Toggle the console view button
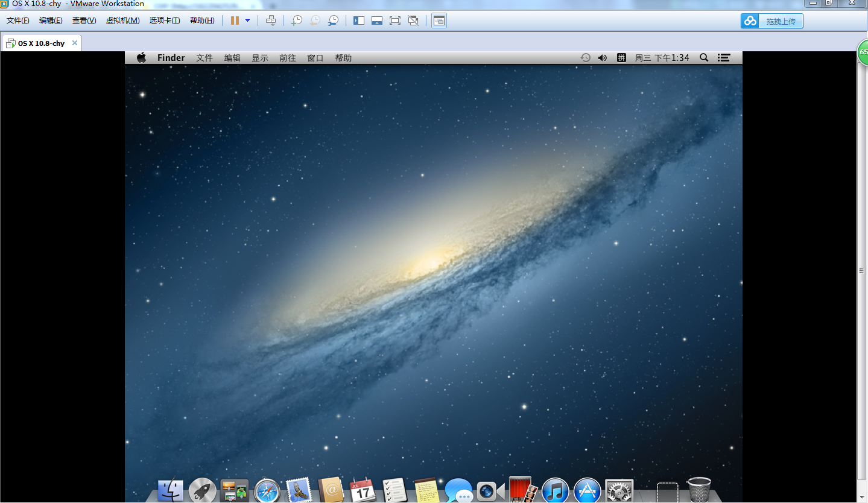Screen dimensions: 868x503 tap(439, 21)
